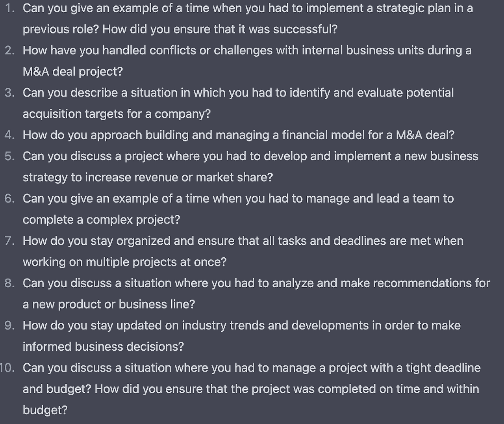Click the list number 10 marker
The width and height of the screenshot is (504, 424).
[7, 368]
